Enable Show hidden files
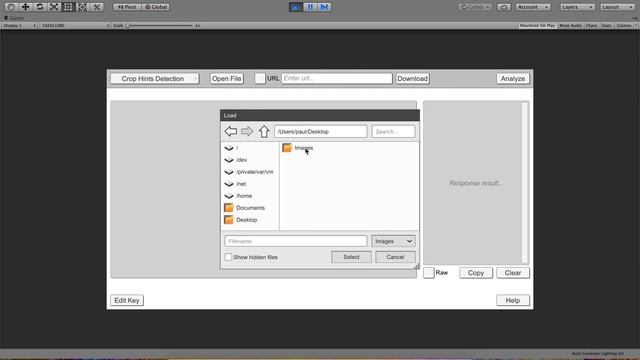Image resolution: width=640 pixels, height=360 pixels. (x=228, y=257)
